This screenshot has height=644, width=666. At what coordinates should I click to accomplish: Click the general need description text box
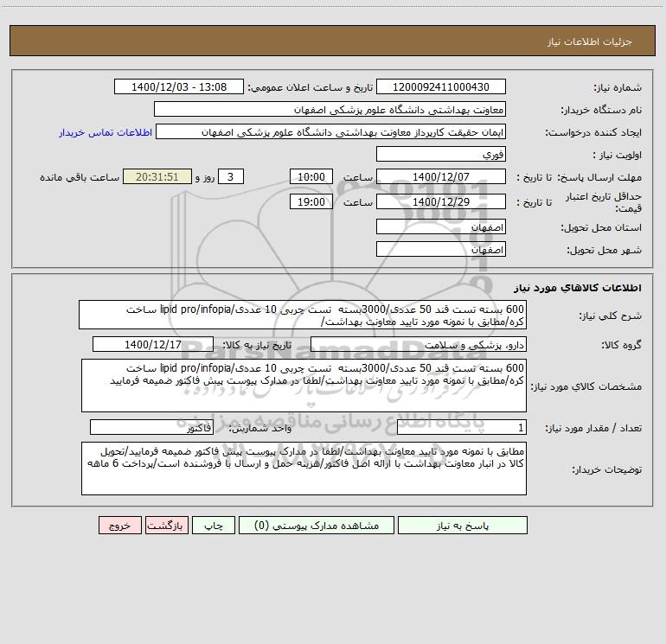click(x=303, y=315)
